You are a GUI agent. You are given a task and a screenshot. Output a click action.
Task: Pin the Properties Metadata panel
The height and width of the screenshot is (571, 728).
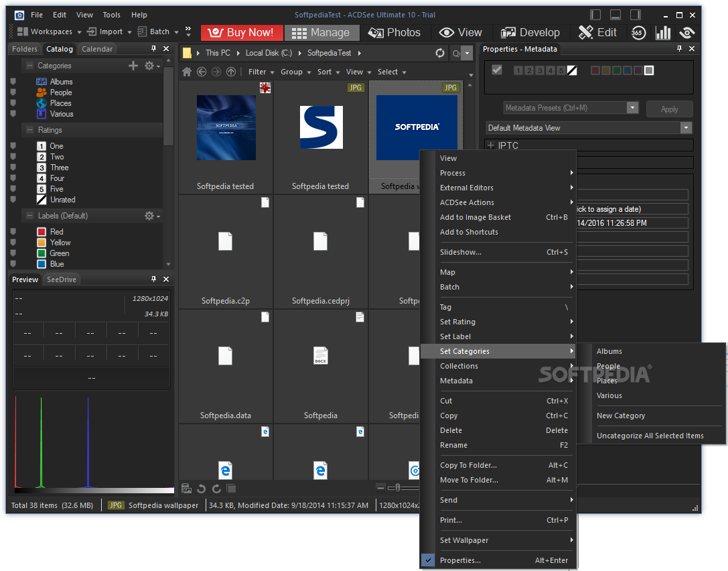tap(679, 49)
